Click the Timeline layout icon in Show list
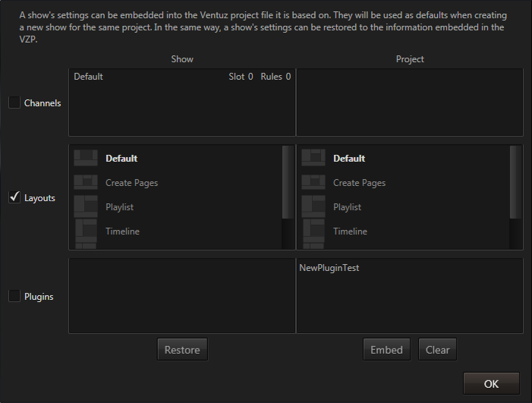 [x=85, y=231]
